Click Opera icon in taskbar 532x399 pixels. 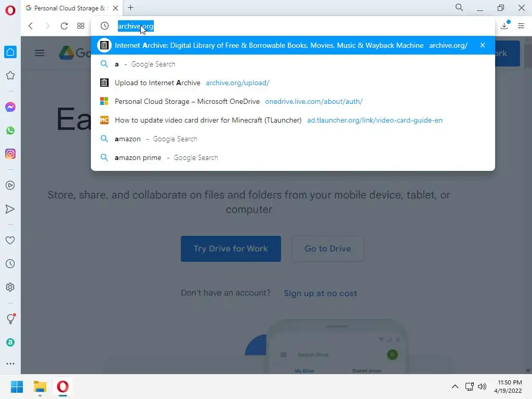pyautogui.click(x=63, y=387)
